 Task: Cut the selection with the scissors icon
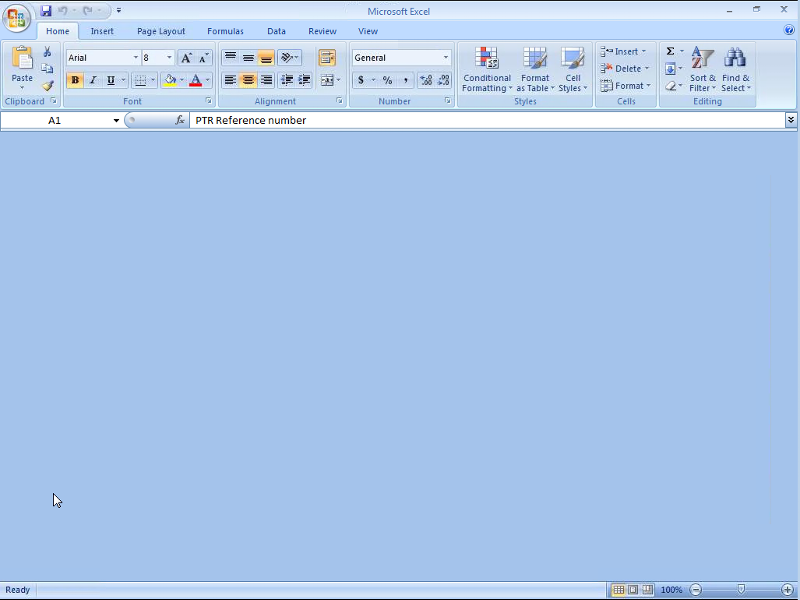coord(47,52)
